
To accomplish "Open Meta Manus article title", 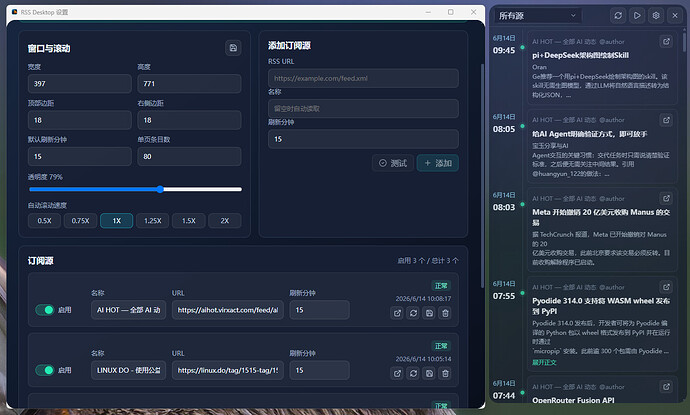I will tap(601, 217).
